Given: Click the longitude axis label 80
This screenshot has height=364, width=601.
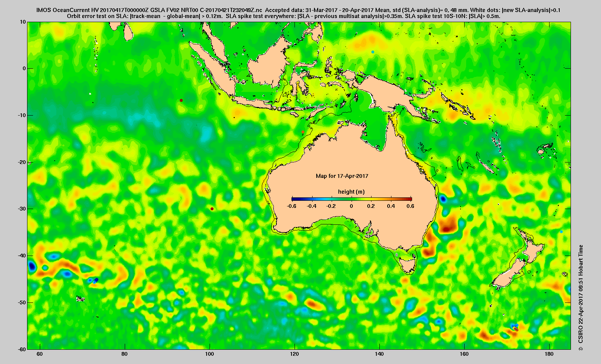Looking at the screenshot, I should point(124,354).
